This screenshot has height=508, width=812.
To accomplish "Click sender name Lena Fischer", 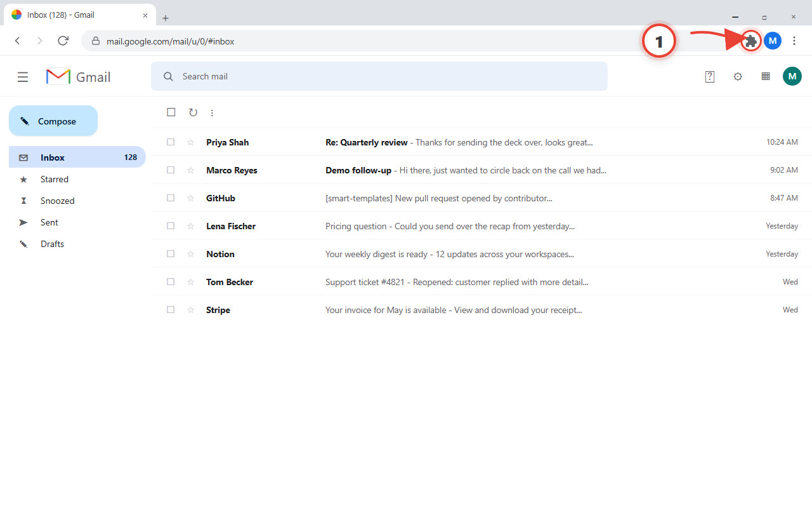I will pyautogui.click(x=231, y=226).
